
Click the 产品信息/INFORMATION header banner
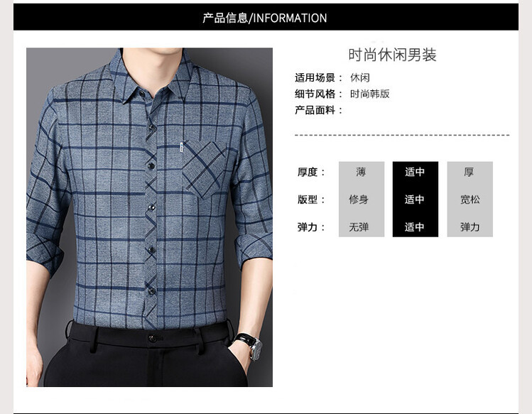266,17
